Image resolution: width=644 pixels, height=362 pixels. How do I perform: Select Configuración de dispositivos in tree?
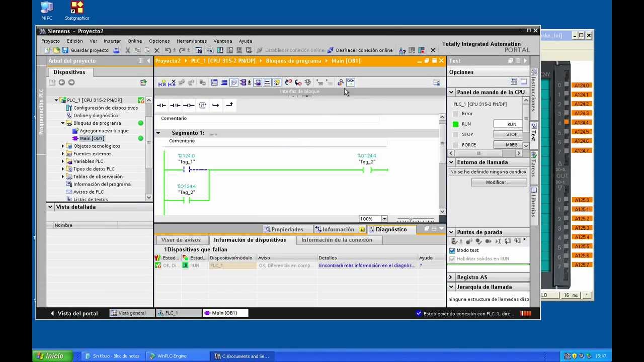pos(102,108)
